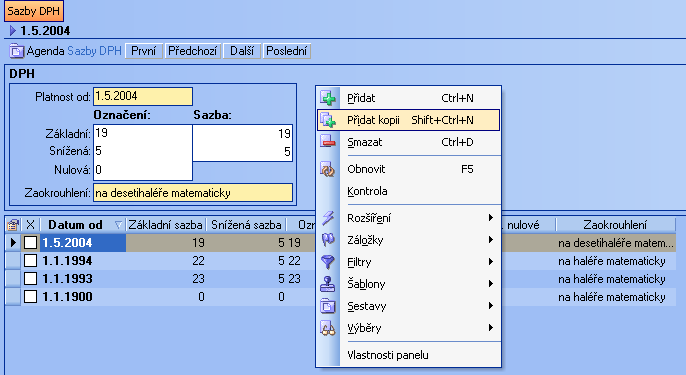Select Přidat kopii menu entry
686x375 pixels.
(x=409, y=120)
